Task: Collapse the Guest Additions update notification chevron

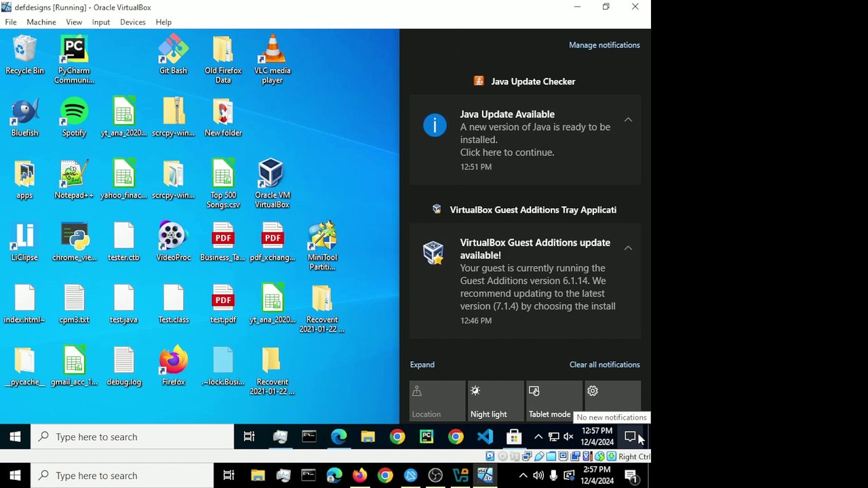Action: (628, 248)
